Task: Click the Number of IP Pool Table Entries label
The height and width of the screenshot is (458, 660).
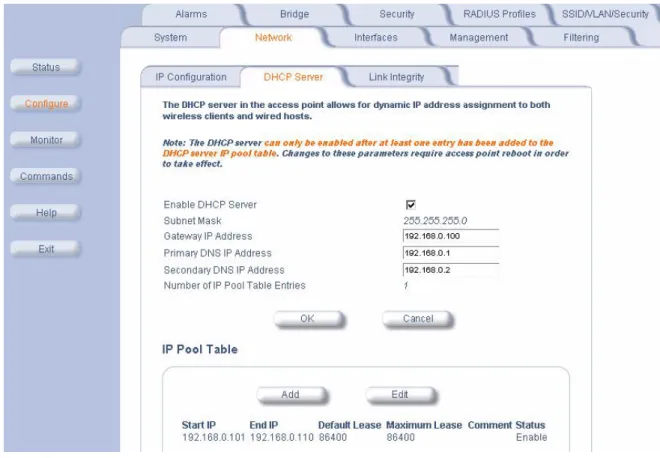Action: click(x=234, y=285)
